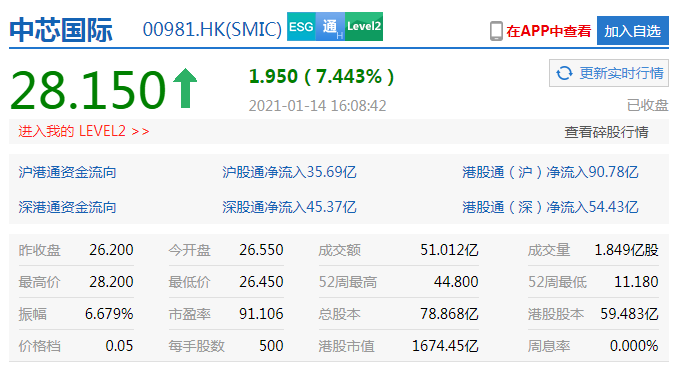Viewport: 683px width, 371px height.
Task: Click the 最高价 value 28.200
Action: [x=112, y=282]
